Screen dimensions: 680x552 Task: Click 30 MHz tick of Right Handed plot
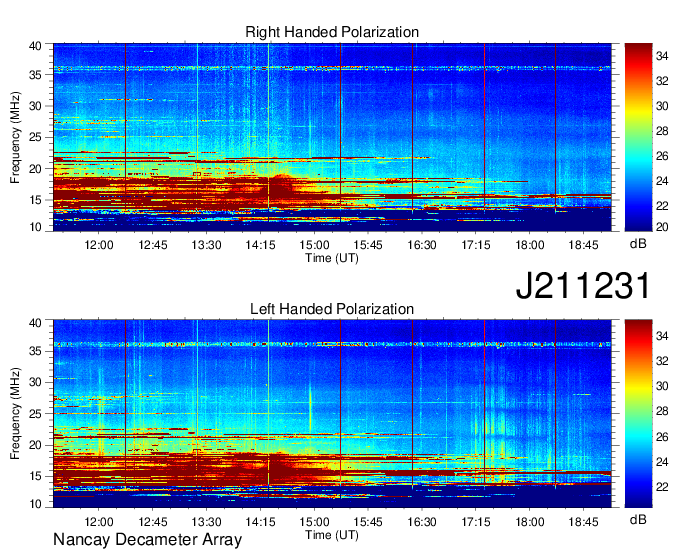tap(35, 106)
